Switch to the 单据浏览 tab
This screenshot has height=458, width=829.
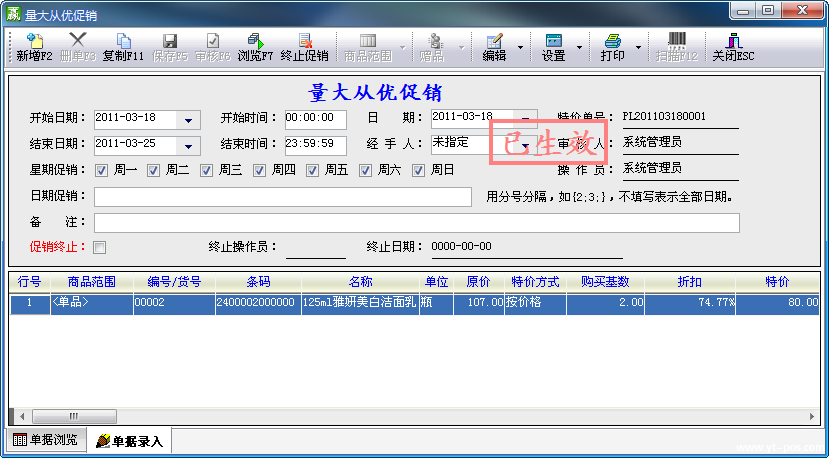pos(45,440)
